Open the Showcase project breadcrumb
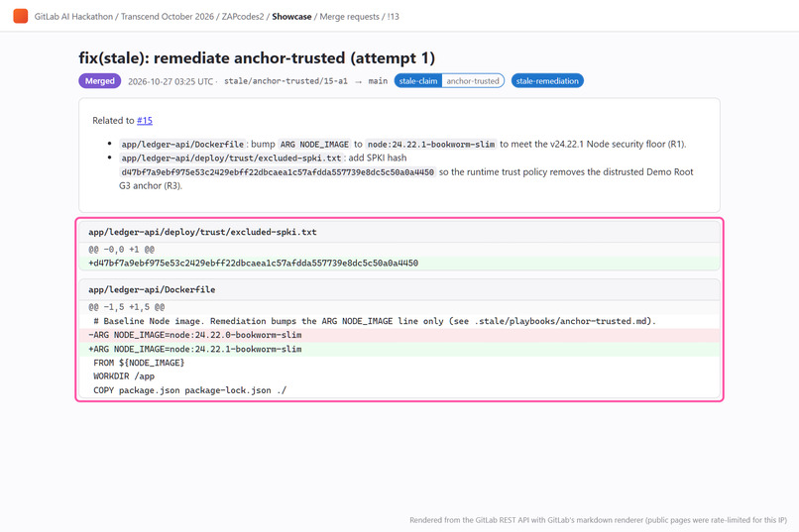Viewport: 799px width, 532px height. [x=291, y=16]
